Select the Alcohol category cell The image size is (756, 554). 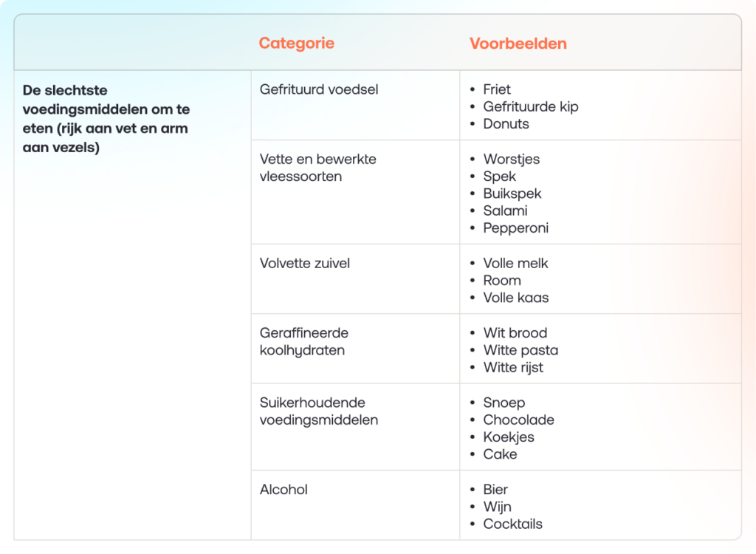[x=283, y=489]
